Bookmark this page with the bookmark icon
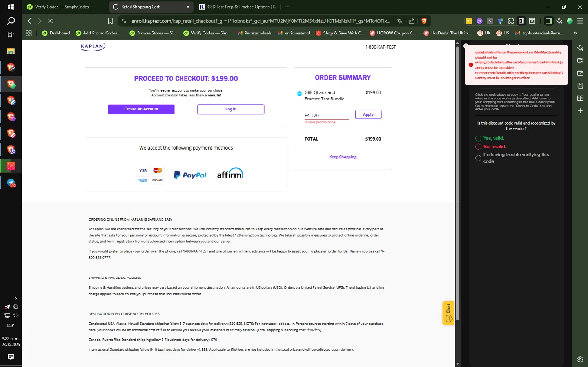Viewport: 588px width, 367px height. coord(110,21)
